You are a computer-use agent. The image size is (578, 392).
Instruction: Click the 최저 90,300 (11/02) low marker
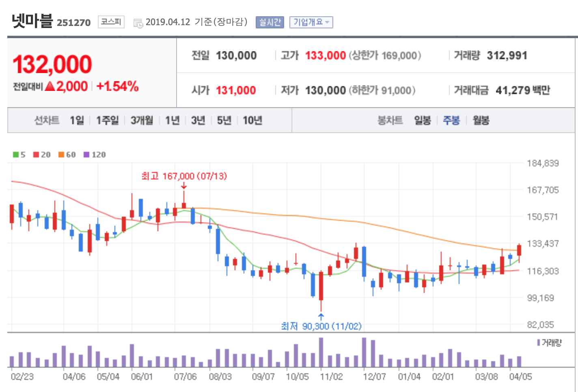(x=321, y=326)
